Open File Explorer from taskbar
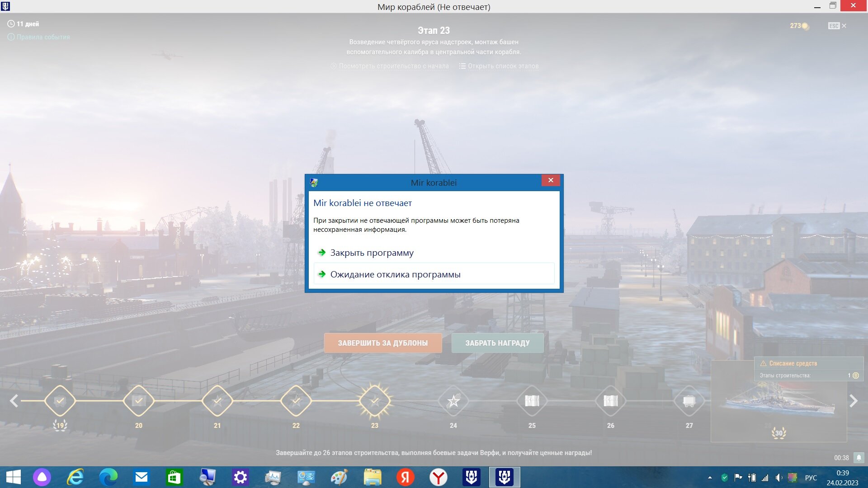 coord(372,477)
